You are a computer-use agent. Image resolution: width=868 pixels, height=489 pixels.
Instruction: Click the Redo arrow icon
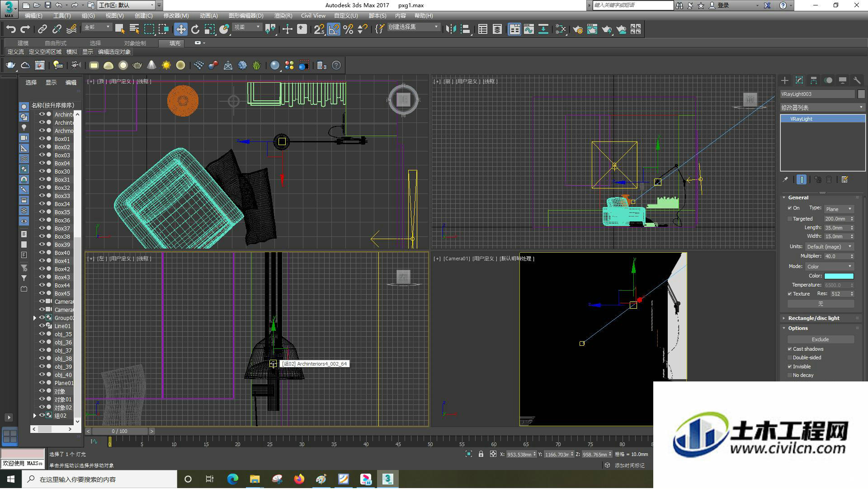(25, 29)
